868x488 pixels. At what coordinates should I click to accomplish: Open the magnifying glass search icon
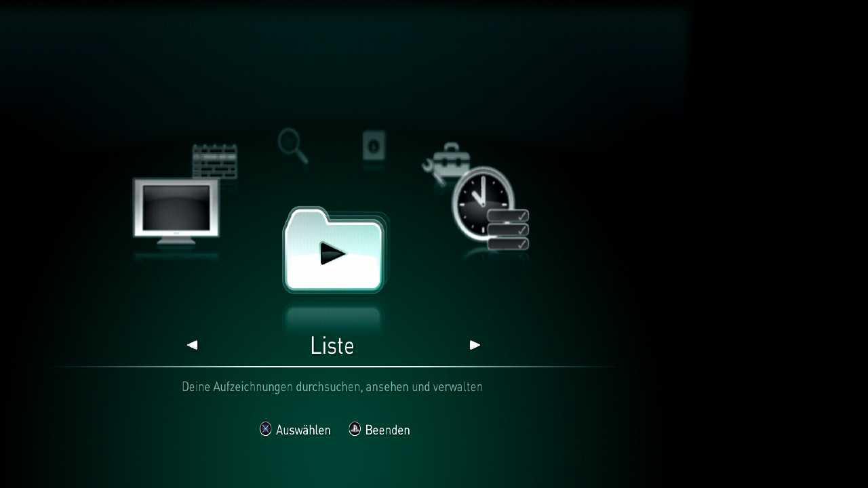click(x=293, y=146)
